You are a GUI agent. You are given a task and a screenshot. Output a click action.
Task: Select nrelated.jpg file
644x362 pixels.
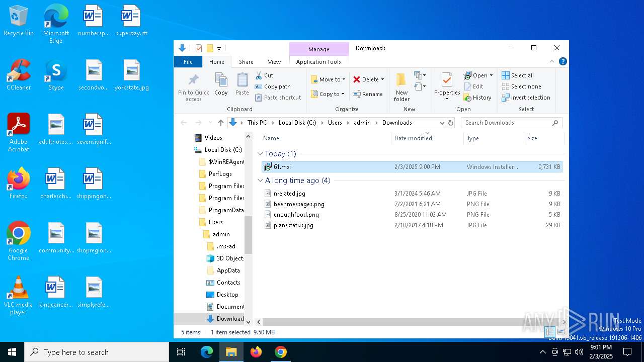[x=412, y=194]
